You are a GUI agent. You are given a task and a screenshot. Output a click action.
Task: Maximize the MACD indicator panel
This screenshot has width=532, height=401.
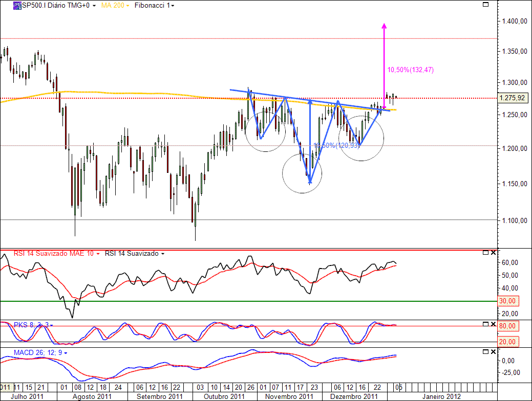click(x=485, y=351)
